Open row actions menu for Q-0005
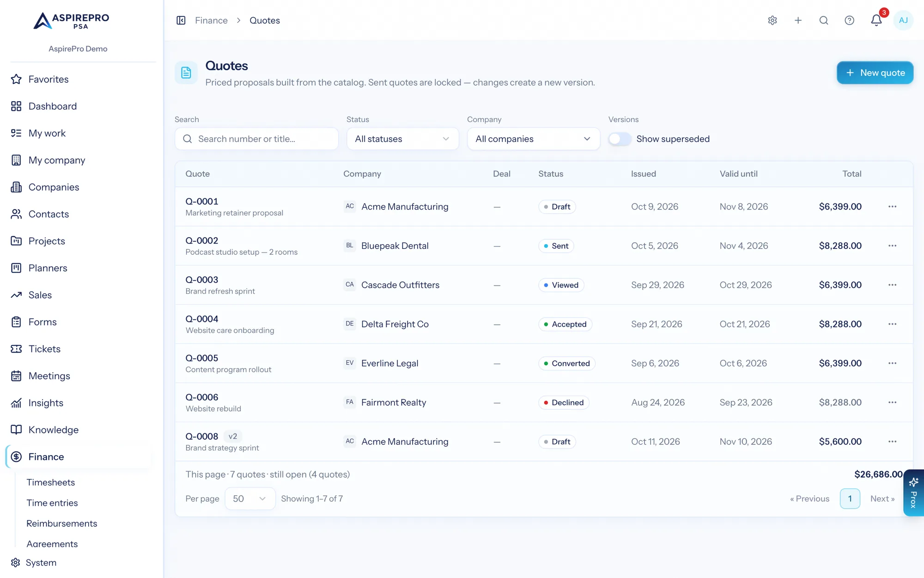Image resolution: width=924 pixels, height=578 pixels. click(x=892, y=363)
